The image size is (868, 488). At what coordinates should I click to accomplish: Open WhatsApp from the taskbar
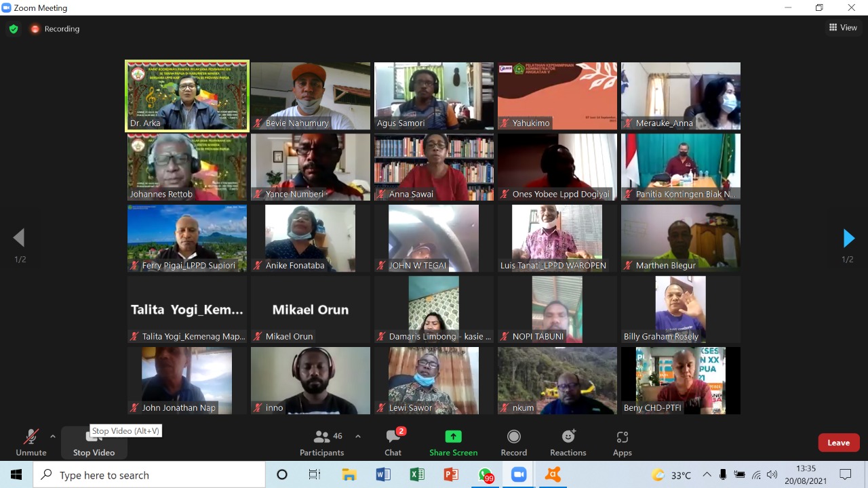coord(485,475)
